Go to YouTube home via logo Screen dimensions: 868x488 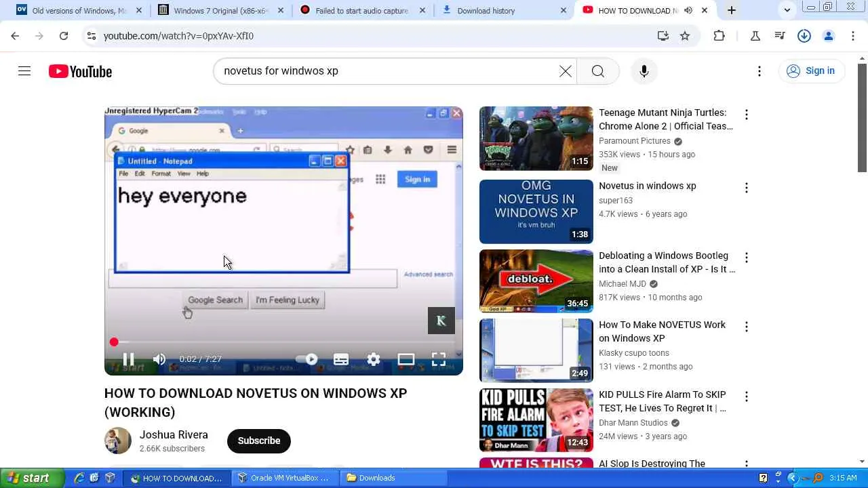pyautogui.click(x=80, y=71)
